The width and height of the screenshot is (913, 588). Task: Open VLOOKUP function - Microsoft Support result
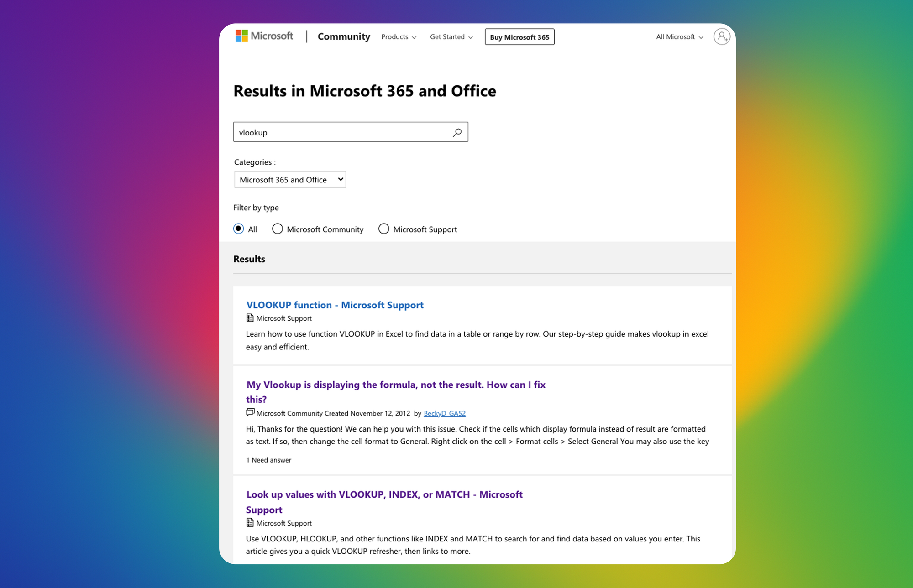point(335,305)
